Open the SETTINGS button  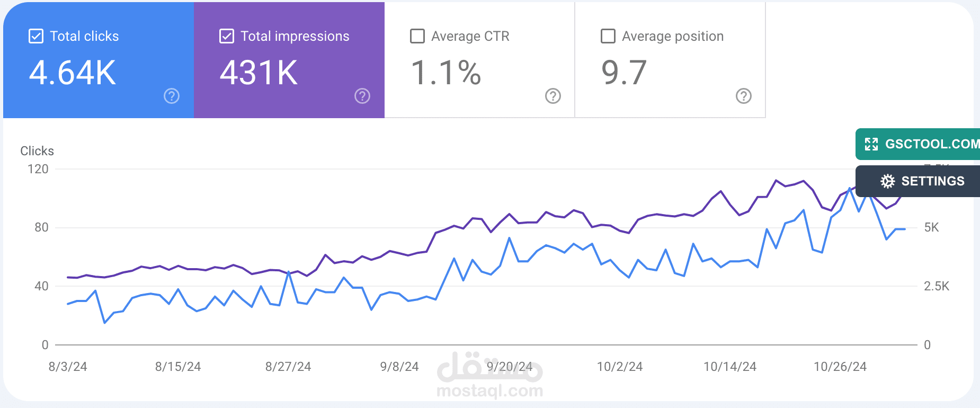pos(917,181)
